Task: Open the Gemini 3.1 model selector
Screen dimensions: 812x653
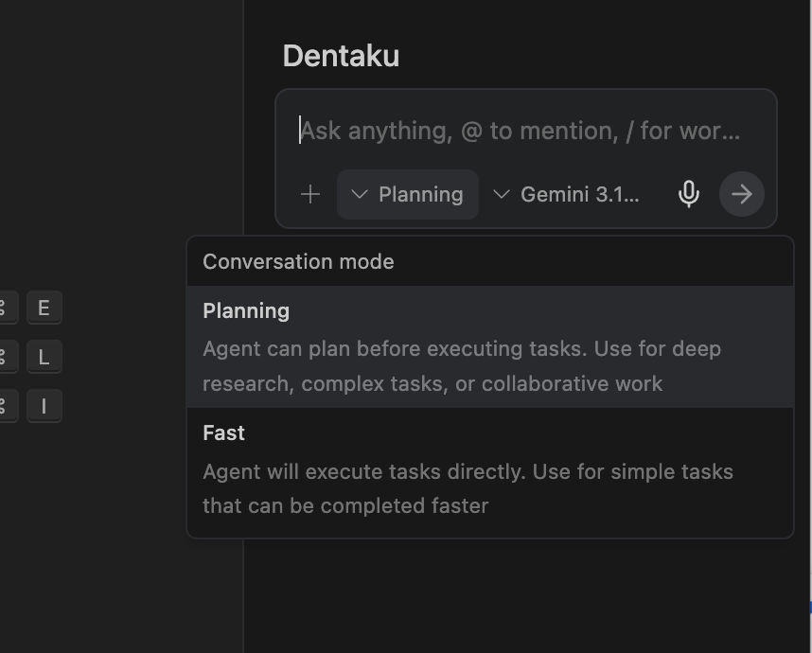Action: [568, 194]
